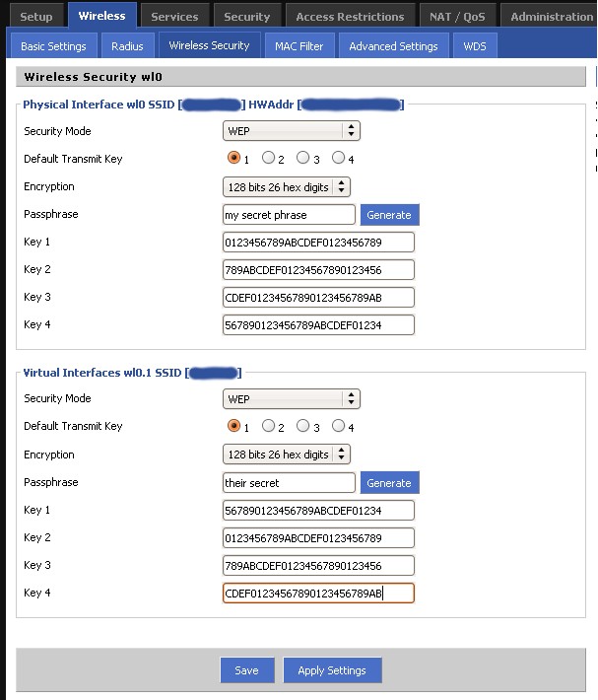Viewport: 598px width, 700px height.
Task: Open the Setup tab
Action: tap(36, 17)
